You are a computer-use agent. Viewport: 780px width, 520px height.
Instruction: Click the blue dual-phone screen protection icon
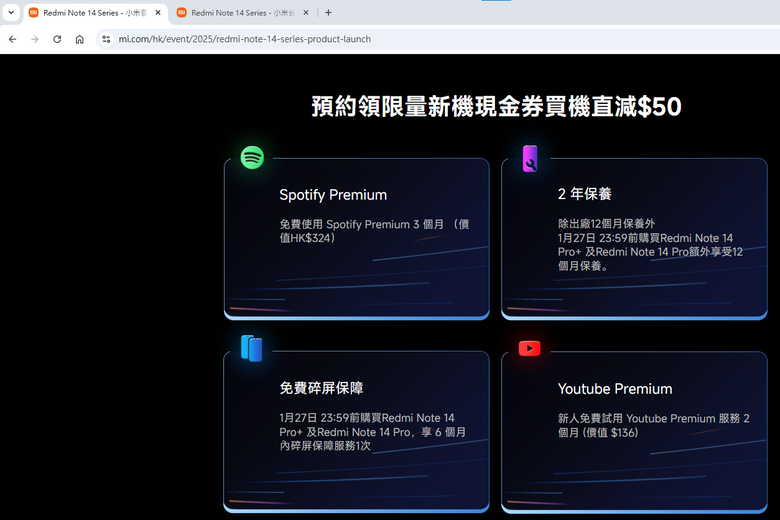click(x=252, y=348)
